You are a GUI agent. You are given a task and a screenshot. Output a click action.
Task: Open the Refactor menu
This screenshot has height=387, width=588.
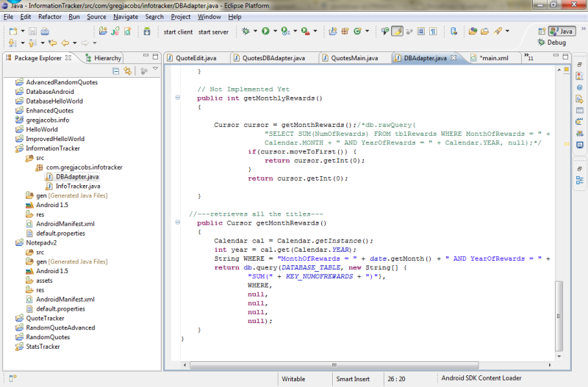click(50, 16)
